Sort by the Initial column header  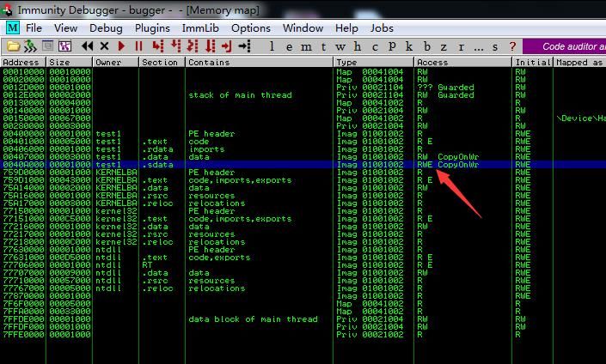coord(532,62)
